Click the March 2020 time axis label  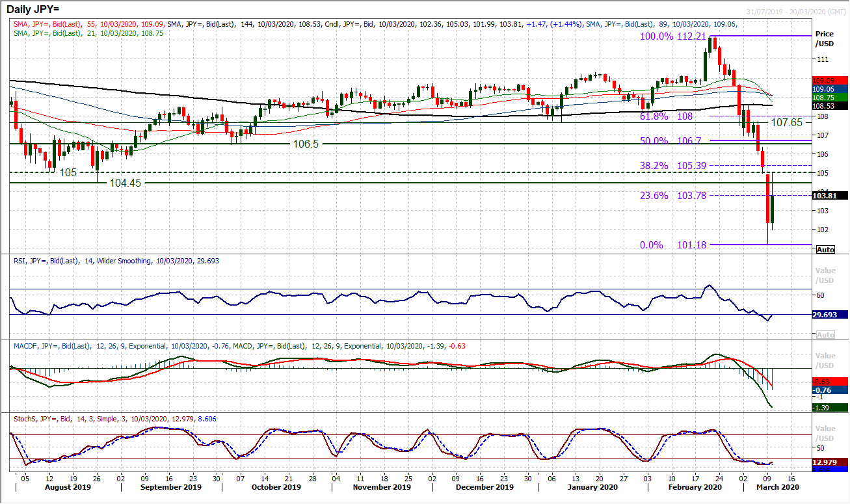click(777, 487)
